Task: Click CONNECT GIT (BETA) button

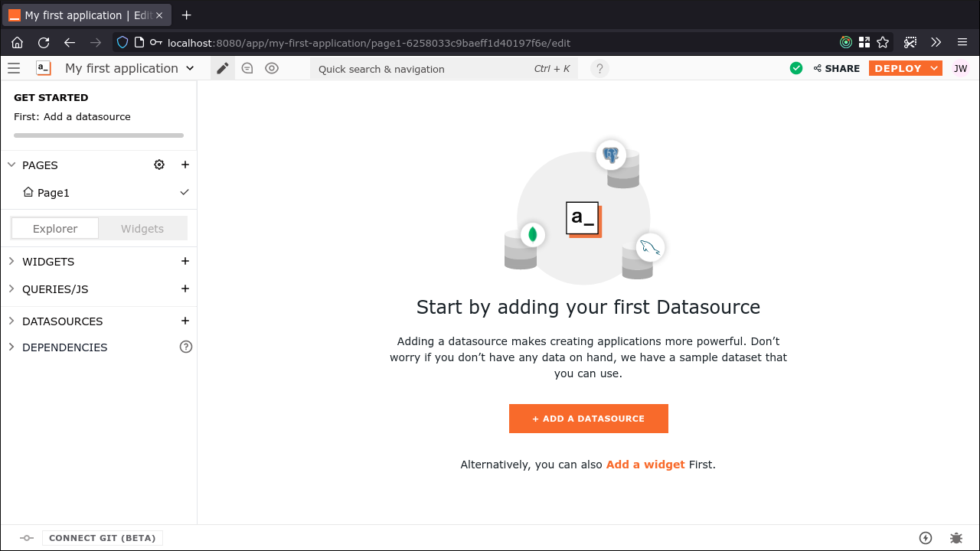Action: click(103, 538)
